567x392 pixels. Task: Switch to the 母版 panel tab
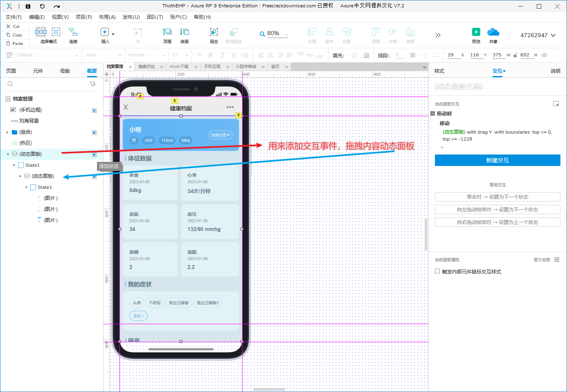(x=65, y=71)
